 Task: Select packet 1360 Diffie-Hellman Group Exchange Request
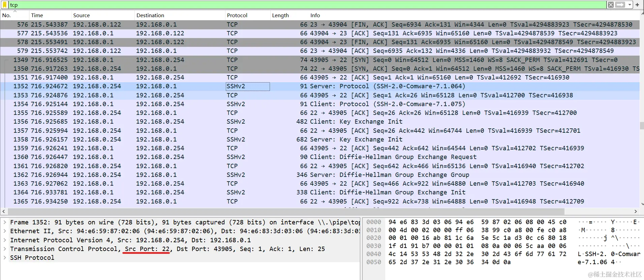[320, 157]
